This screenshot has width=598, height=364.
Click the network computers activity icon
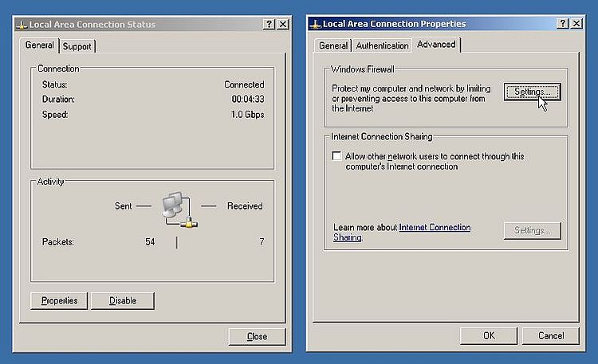[179, 209]
